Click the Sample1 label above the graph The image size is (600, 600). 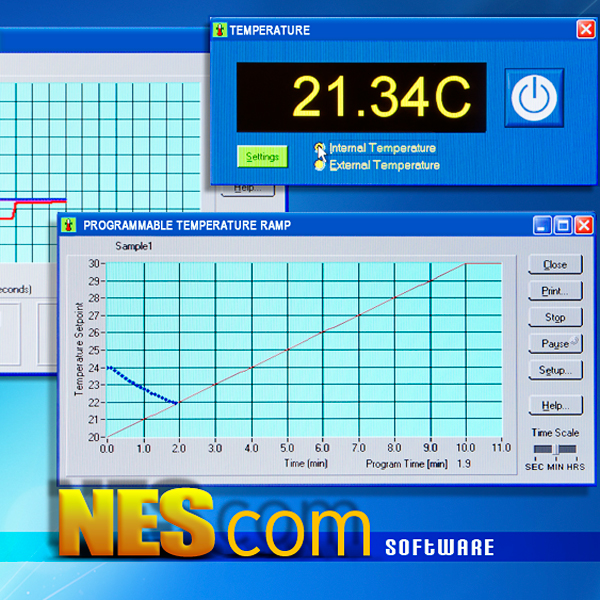coord(134,246)
